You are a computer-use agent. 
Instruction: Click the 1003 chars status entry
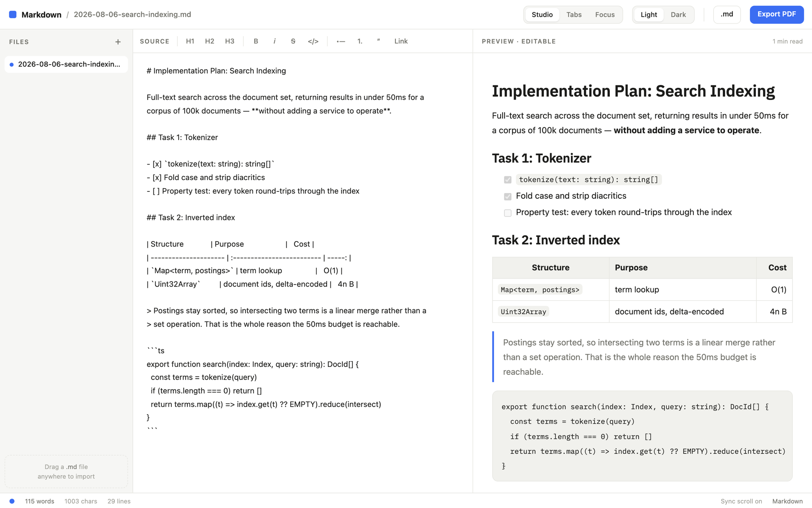pos(81,501)
